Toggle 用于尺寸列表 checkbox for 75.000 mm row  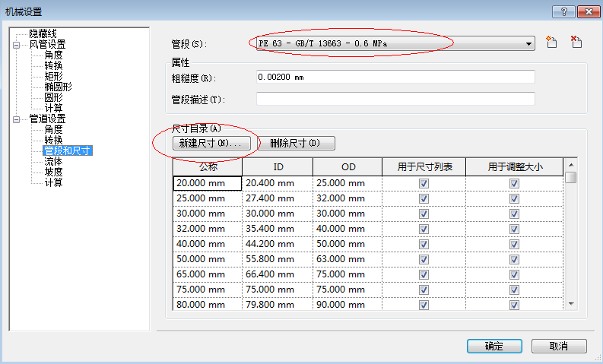tap(424, 290)
